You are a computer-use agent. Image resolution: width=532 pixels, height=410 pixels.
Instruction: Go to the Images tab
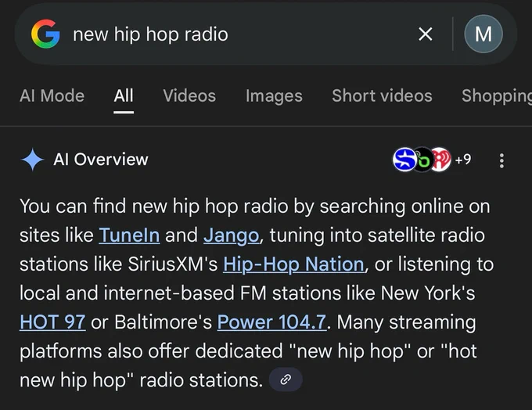click(x=274, y=95)
